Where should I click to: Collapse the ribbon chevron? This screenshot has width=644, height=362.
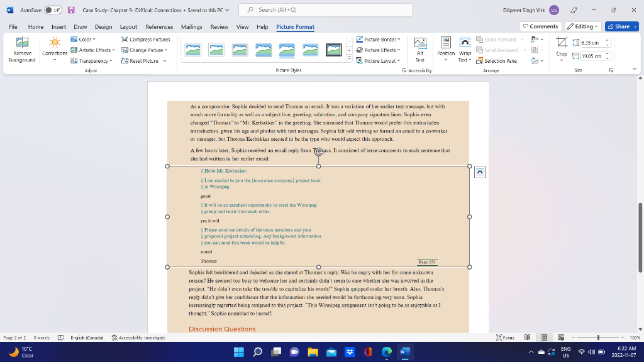[634, 69]
